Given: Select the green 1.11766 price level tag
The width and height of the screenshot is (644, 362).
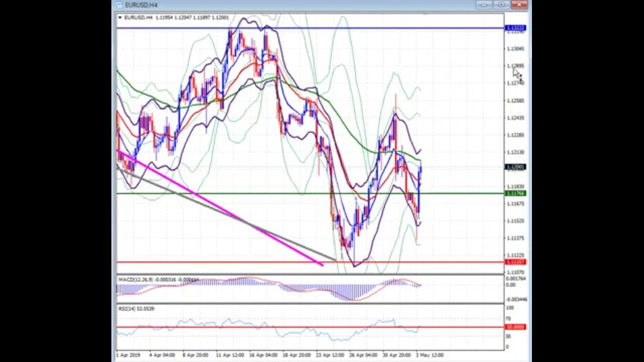Looking at the screenshot, I should point(515,193).
